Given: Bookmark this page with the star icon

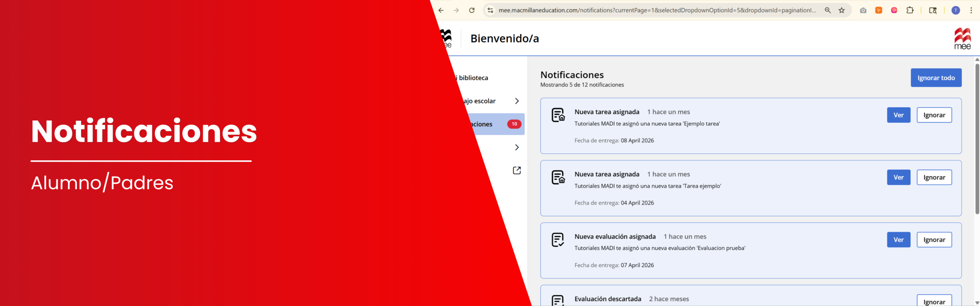Looking at the screenshot, I should [842, 10].
